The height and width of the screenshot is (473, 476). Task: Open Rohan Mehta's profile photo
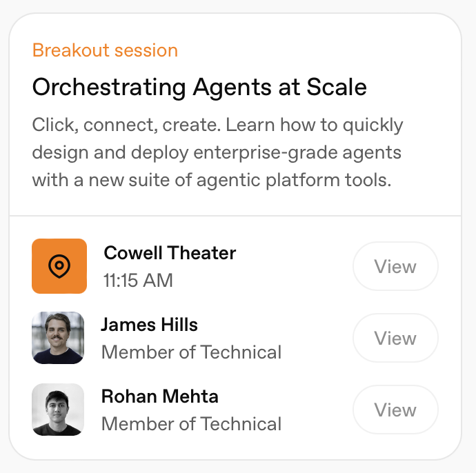[58, 410]
